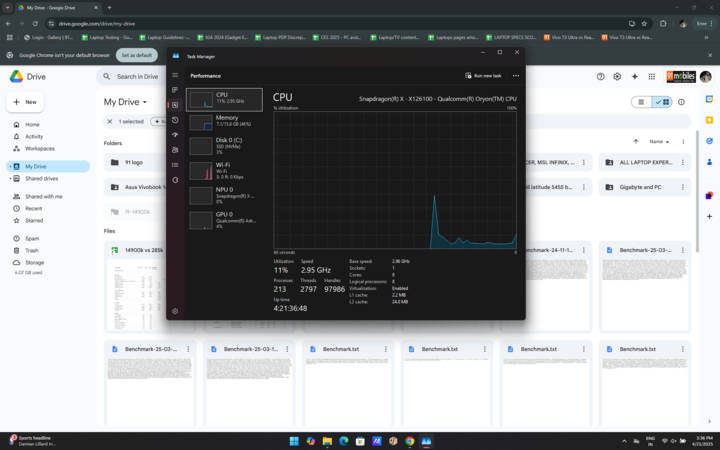Reload the Chrome page
The width and height of the screenshot is (720, 450).
[35, 23]
